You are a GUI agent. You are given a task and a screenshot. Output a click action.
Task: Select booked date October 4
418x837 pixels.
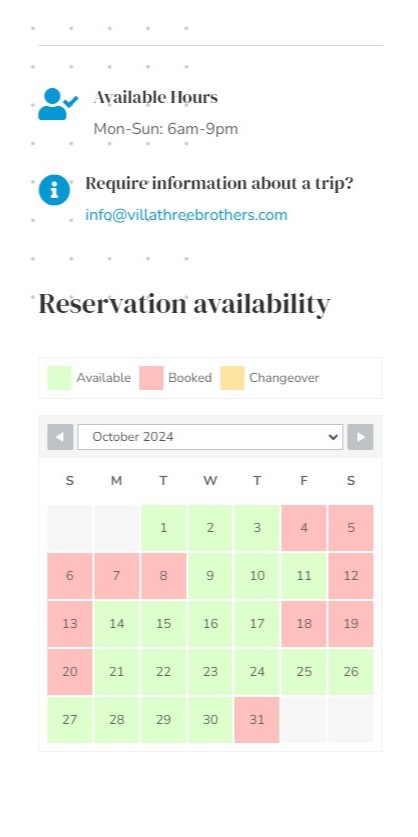pos(304,528)
